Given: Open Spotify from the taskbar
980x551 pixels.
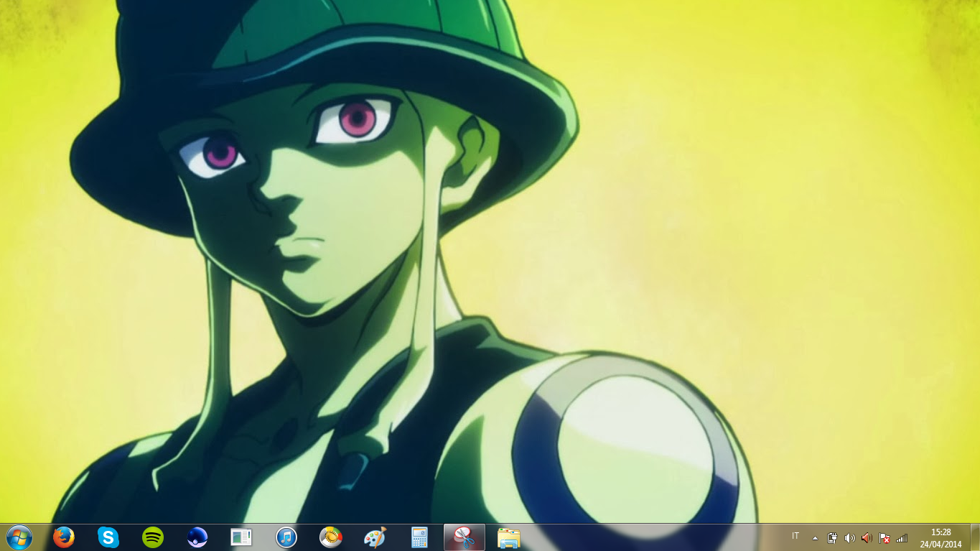Looking at the screenshot, I should click(x=153, y=537).
